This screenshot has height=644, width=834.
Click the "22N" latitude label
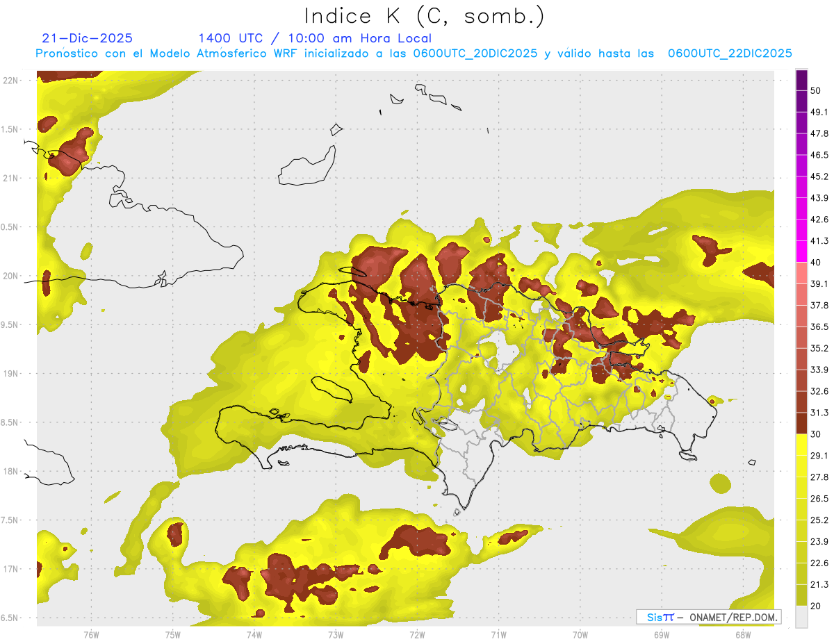tap(10, 80)
